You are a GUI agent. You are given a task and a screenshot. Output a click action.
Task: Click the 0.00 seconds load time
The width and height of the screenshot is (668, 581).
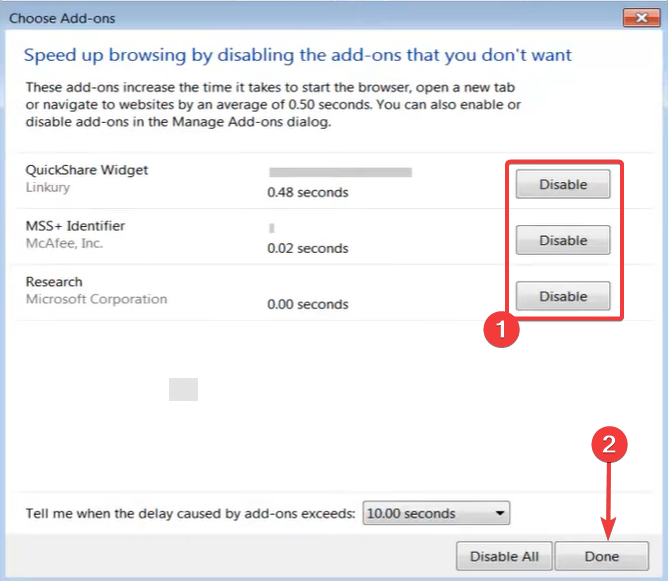308,305
